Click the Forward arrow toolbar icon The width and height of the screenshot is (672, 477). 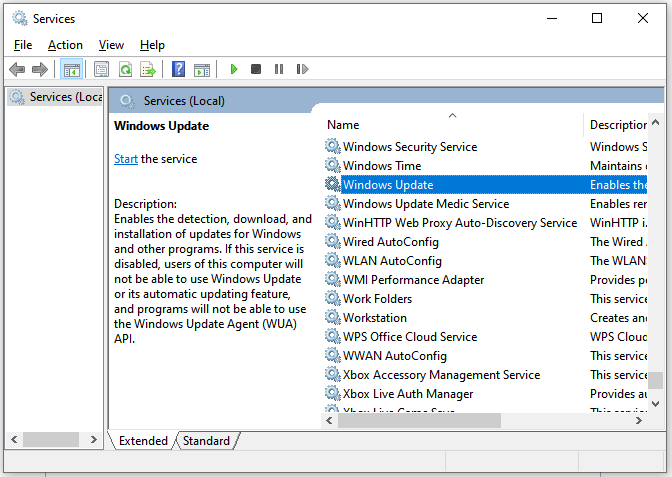click(40, 69)
